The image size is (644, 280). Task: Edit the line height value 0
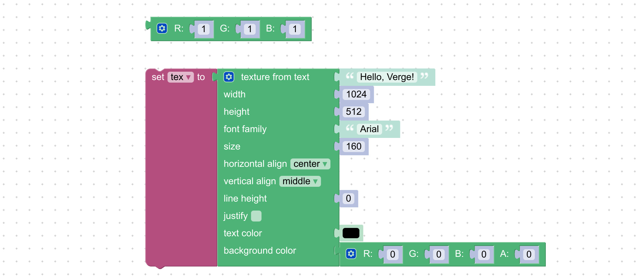tap(348, 198)
